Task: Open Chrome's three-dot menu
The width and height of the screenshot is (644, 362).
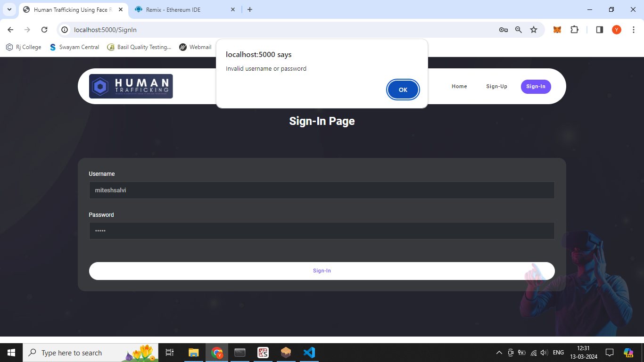Action: tap(634, 30)
